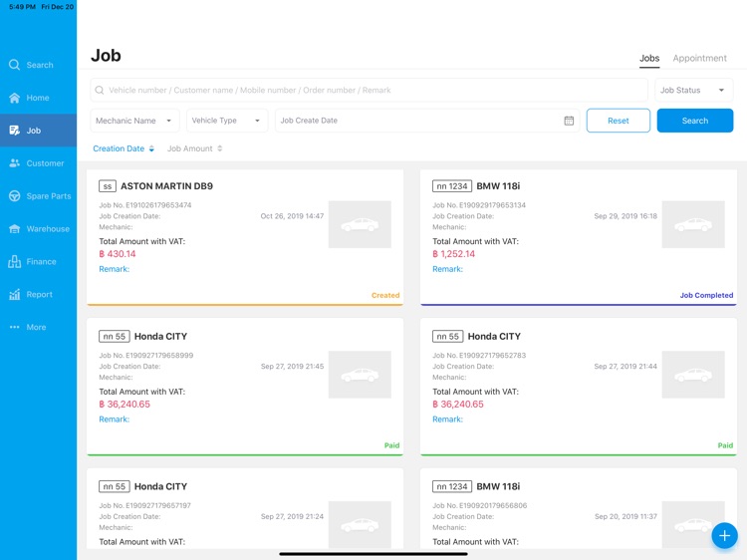The width and height of the screenshot is (747, 560).
Task: Open the Home menu label
Action: coord(38,98)
